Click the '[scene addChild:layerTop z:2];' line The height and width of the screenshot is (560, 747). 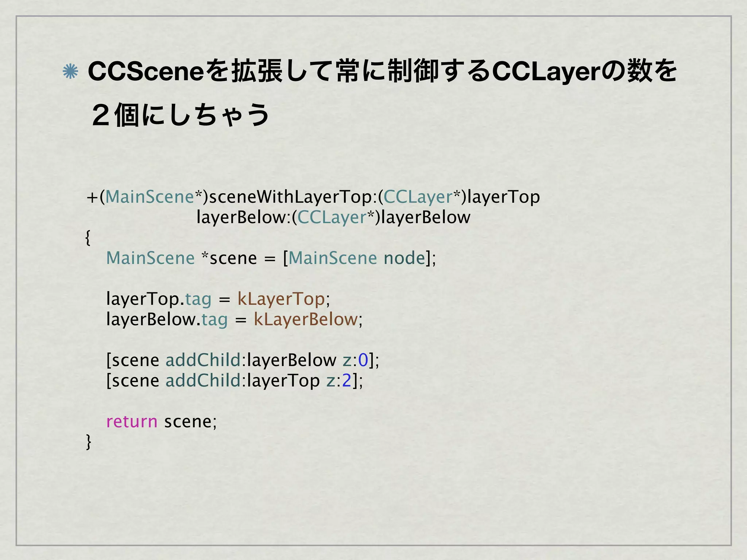235,381
